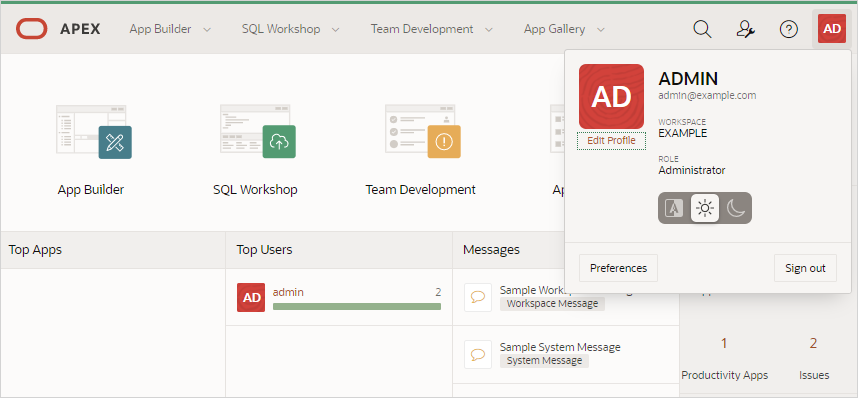Open the Team Development tile icon
858x398 pixels.
point(422,131)
